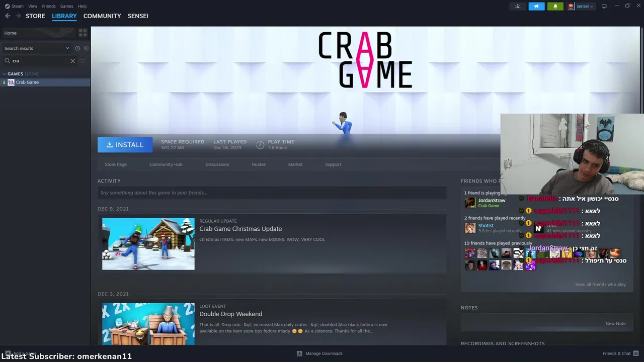Image resolution: width=644 pixels, height=362 pixels.
Task: Click the Manage Downloads icon
Action: [x=299, y=353]
